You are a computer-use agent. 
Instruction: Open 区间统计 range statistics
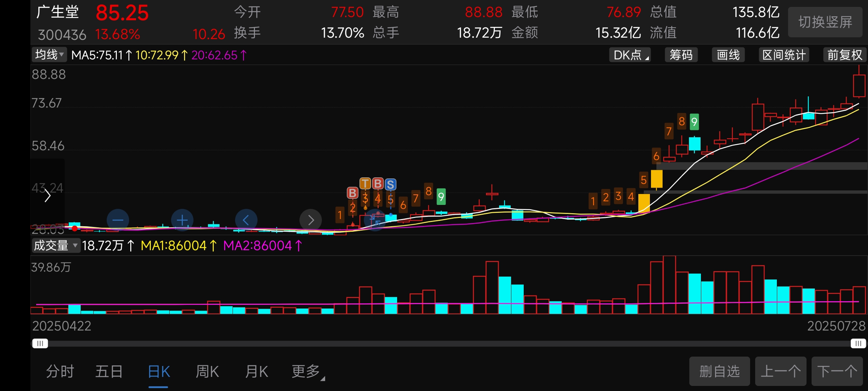(784, 55)
